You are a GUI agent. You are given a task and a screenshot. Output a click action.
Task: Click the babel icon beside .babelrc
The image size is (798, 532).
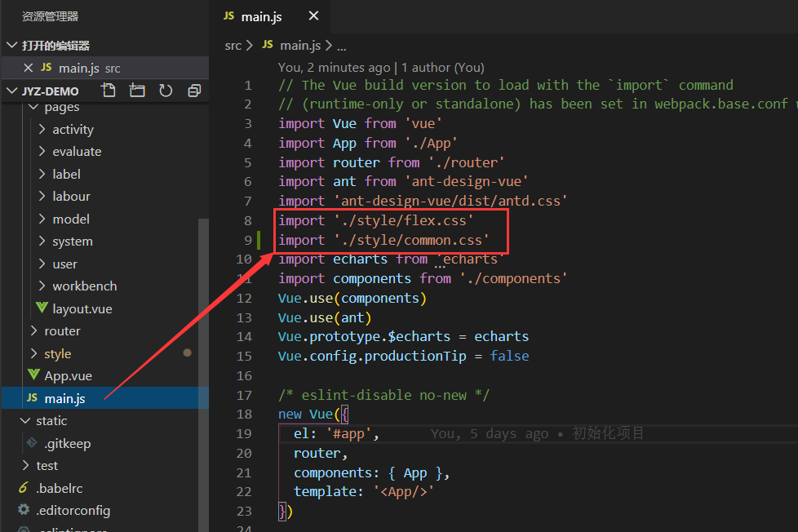(23, 488)
